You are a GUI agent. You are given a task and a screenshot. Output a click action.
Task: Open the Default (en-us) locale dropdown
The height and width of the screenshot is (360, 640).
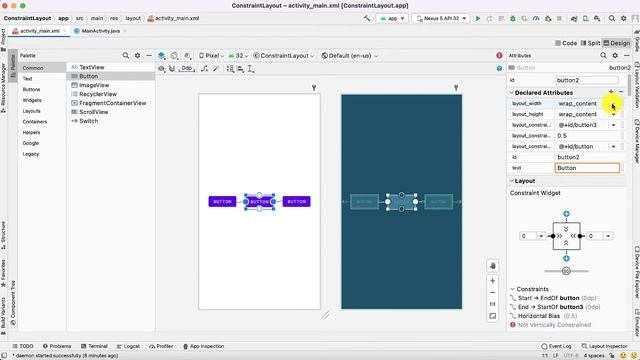pos(349,56)
